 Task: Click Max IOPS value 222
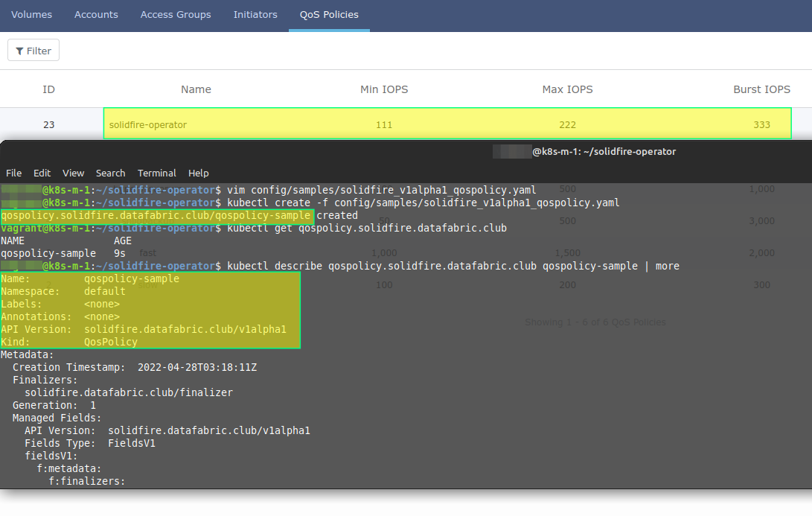568,125
